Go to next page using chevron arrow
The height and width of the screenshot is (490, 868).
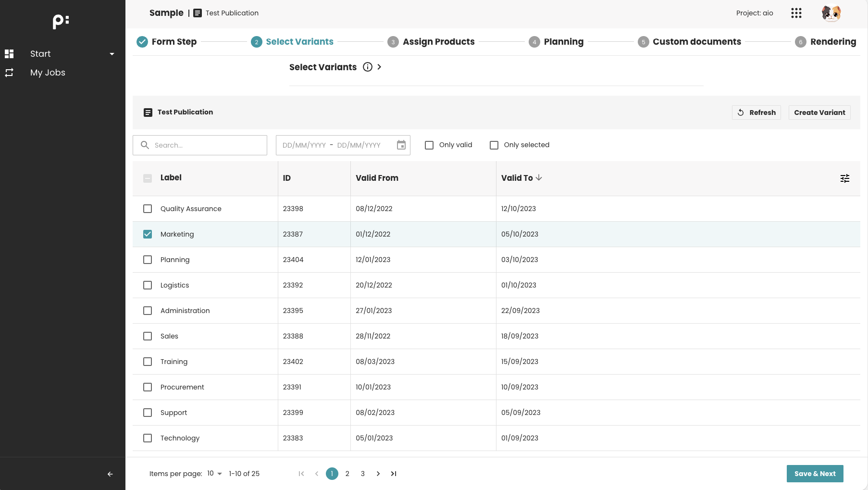click(378, 474)
